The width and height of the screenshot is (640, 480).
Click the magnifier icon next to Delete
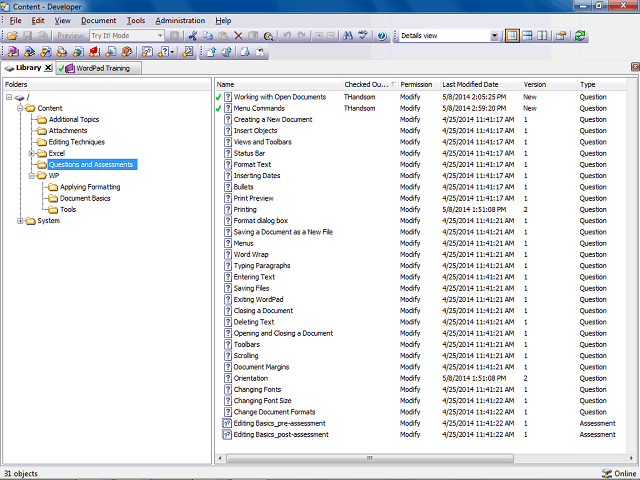tap(268, 36)
